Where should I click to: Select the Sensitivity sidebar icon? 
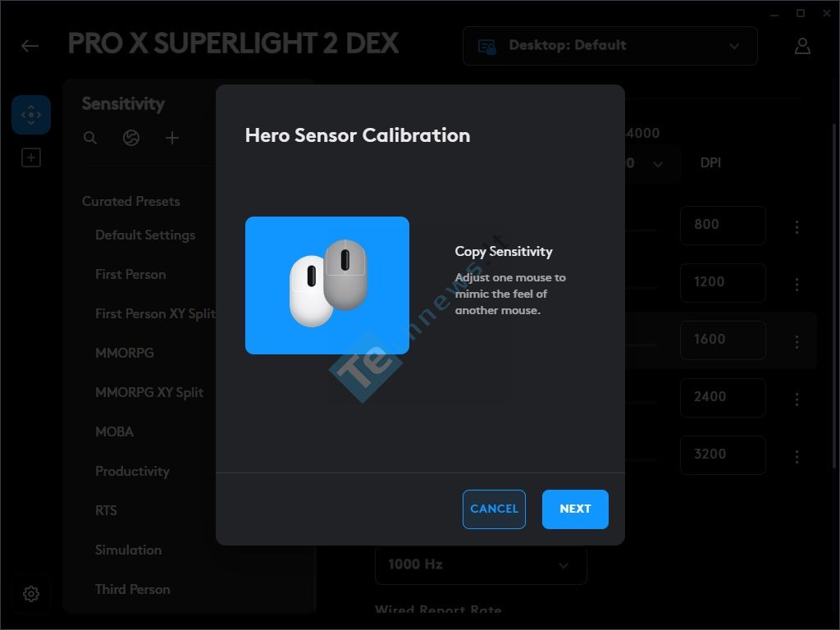pyautogui.click(x=31, y=115)
